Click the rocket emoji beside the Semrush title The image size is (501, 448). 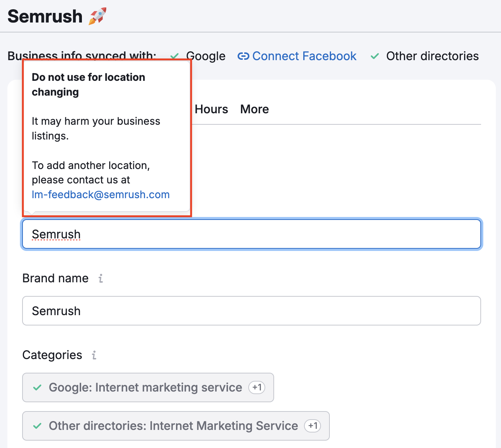coord(97,16)
